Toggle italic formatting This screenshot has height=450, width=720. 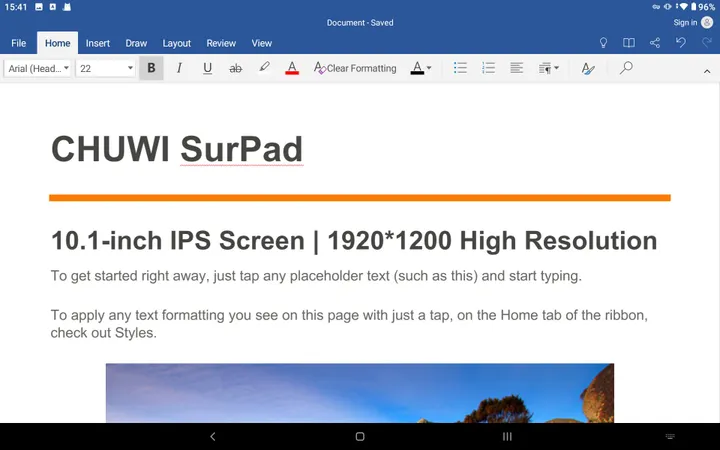pos(179,68)
